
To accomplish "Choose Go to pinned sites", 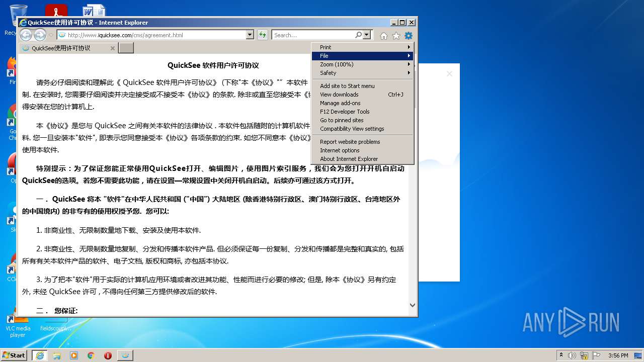I will point(363,120).
